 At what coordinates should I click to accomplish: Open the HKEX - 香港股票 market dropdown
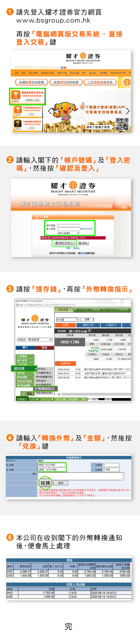coord(35,339)
